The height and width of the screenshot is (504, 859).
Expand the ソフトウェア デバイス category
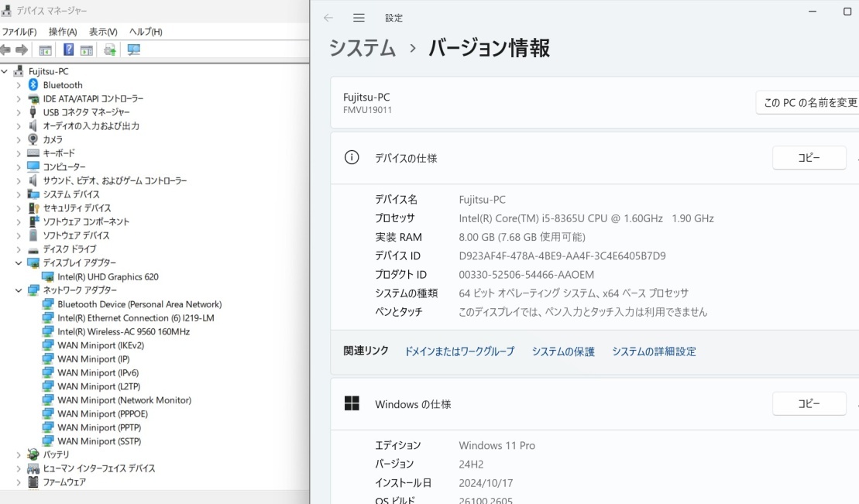pos(19,235)
